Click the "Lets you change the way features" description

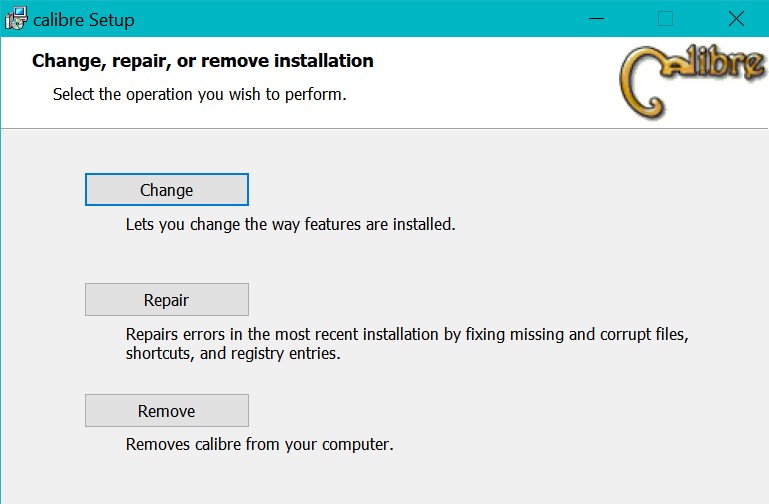click(x=290, y=224)
